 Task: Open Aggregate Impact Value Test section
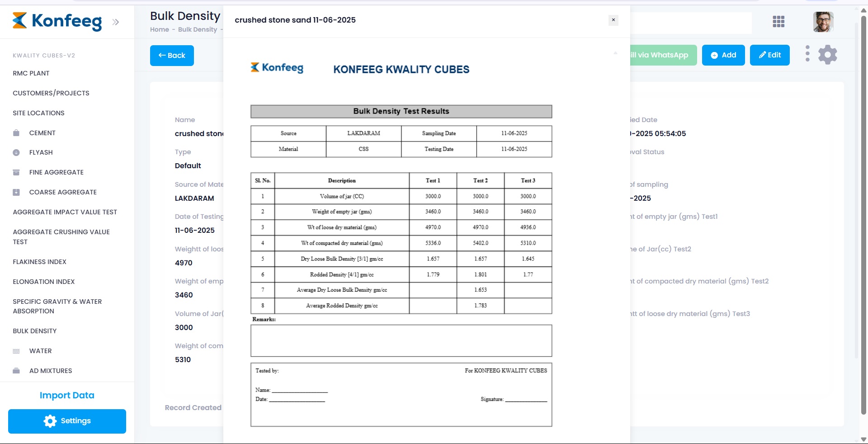pos(65,212)
